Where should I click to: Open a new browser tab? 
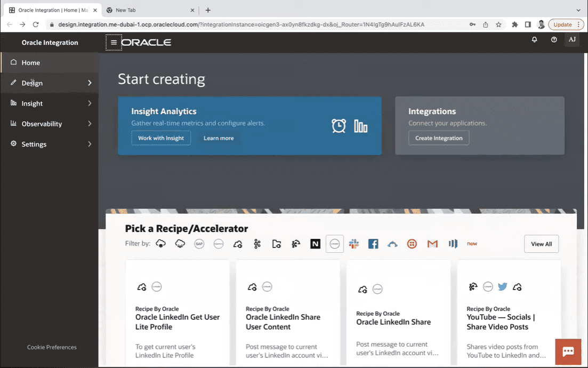(x=208, y=10)
